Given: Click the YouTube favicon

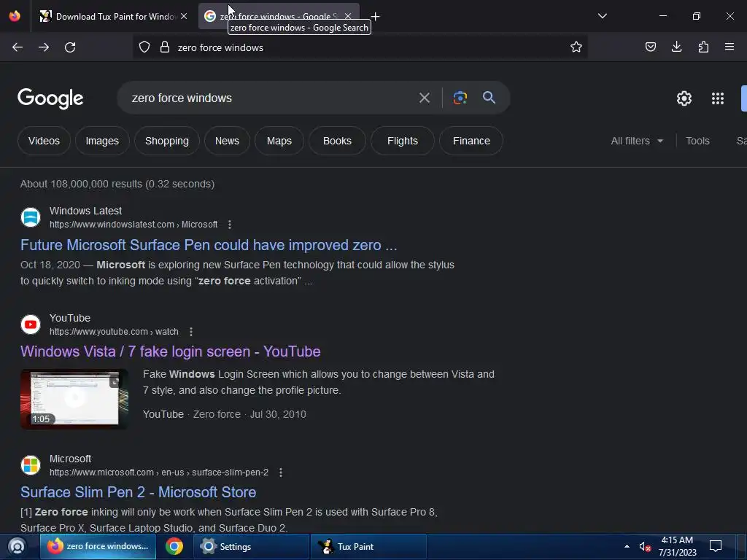Looking at the screenshot, I should (31, 324).
